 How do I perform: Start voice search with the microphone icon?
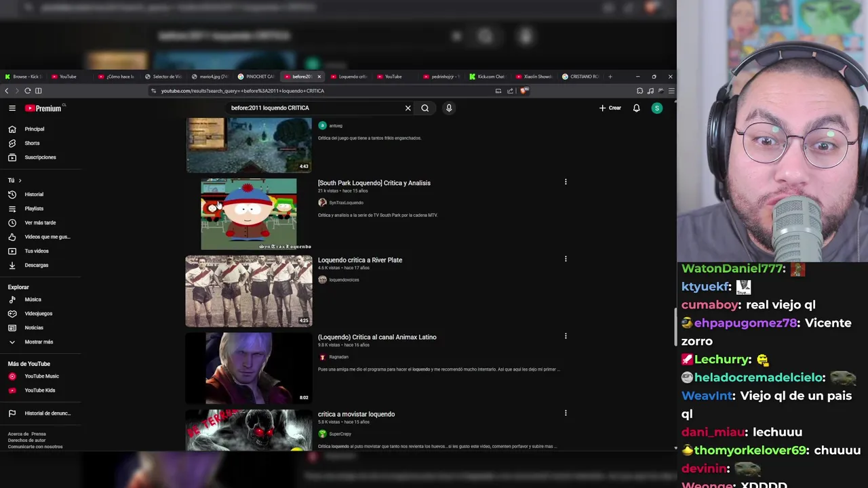(449, 108)
